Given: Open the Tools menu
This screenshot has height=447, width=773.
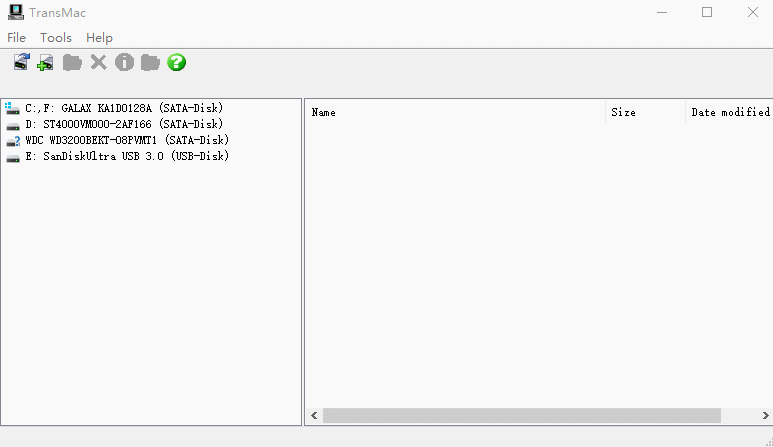Looking at the screenshot, I should click(x=56, y=38).
